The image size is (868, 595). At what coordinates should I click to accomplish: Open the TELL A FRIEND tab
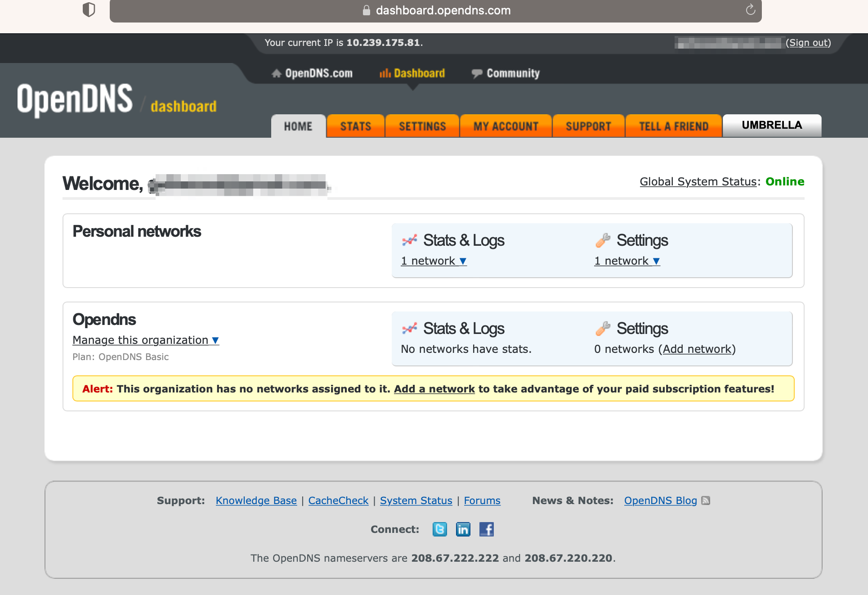[x=674, y=126]
